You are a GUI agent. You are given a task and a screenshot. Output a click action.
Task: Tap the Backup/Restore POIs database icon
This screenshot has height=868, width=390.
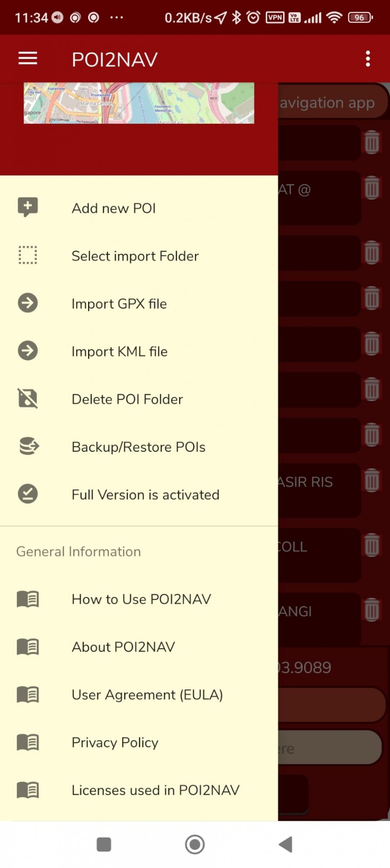[x=29, y=446]
